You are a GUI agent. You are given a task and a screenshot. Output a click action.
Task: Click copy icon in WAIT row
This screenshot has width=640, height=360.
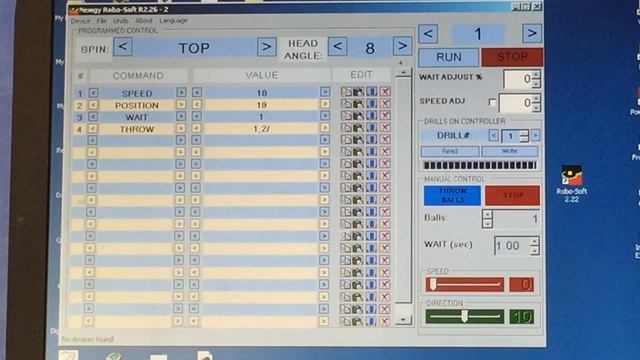point(346,116)
